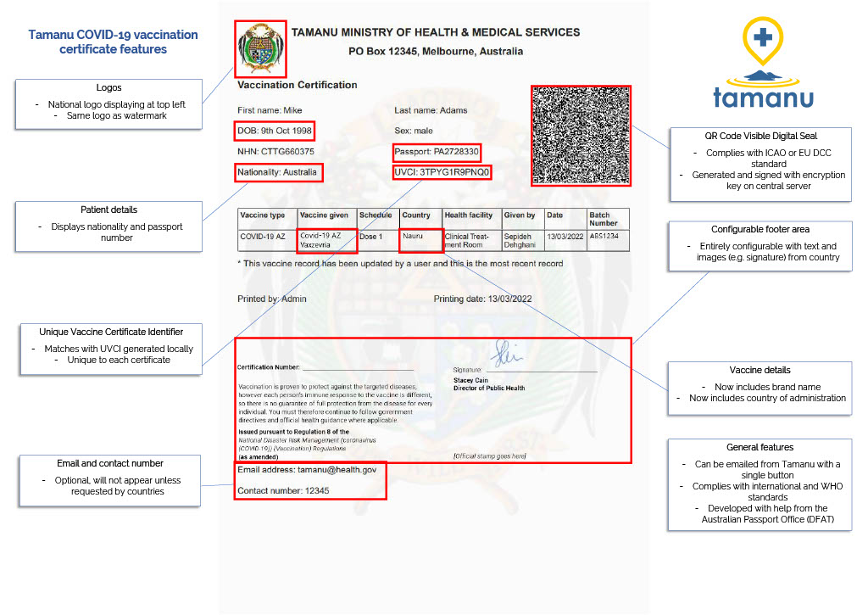The height and width of the screenshot is (615, 868).
Task: Select "Can be emailed from Tamanu" bullet
Action: 767,470
